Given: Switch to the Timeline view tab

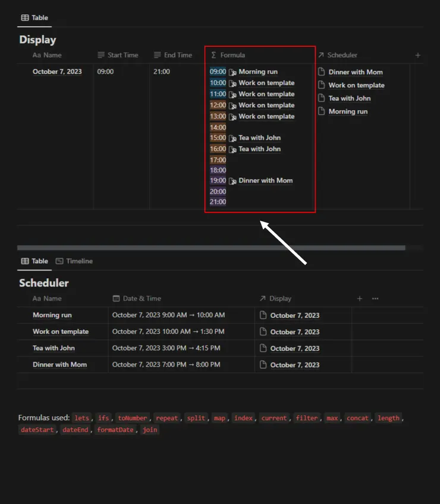Looking at the screenshot, I should coord(74,261).
